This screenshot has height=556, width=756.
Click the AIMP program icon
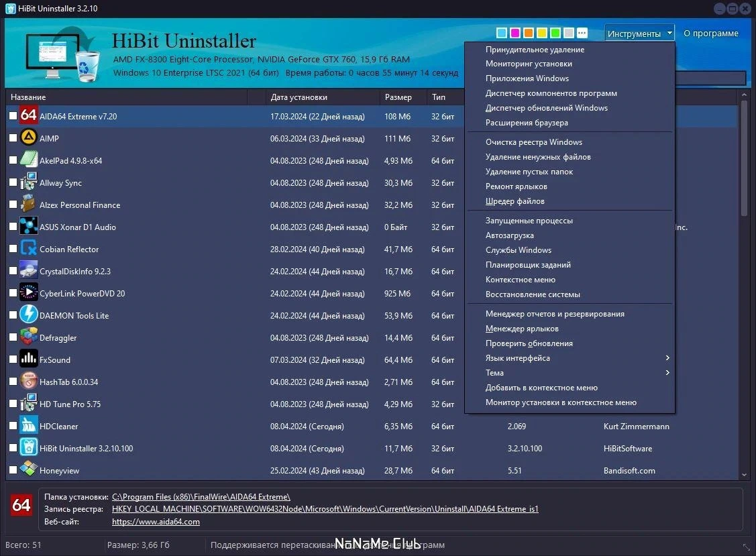coord(28,138)
